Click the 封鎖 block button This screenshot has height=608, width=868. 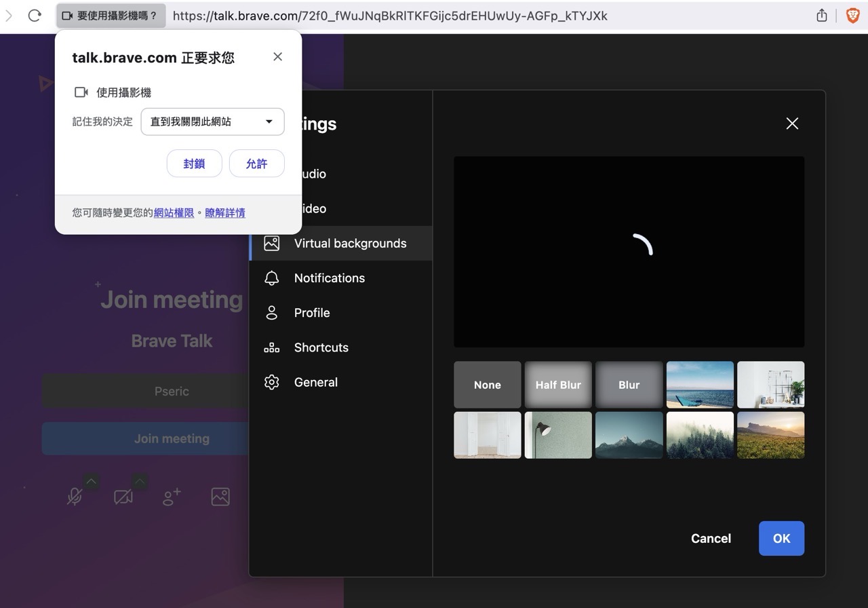(x=194, y=164)
